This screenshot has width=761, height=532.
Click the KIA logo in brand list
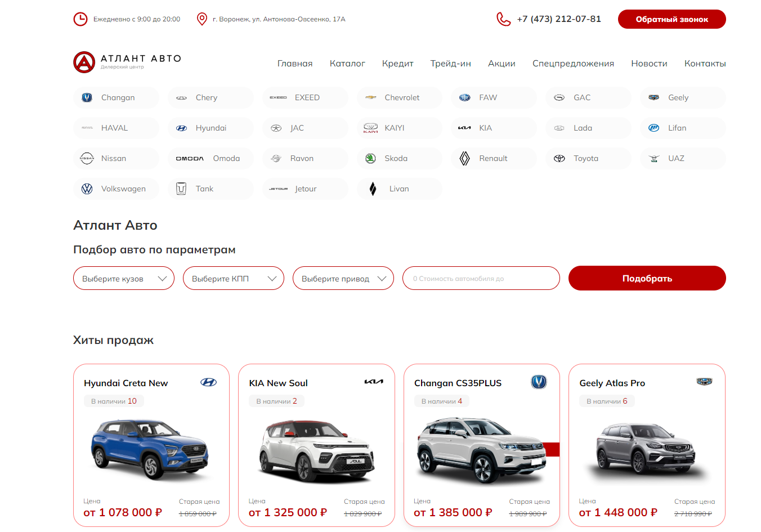464,128
